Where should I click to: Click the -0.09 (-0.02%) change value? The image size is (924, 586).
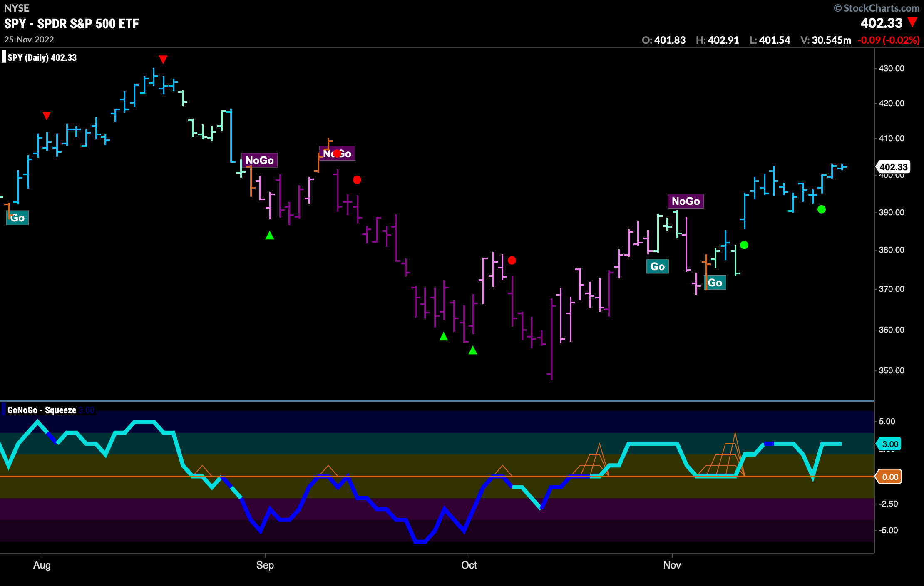(x=889, y=40)
